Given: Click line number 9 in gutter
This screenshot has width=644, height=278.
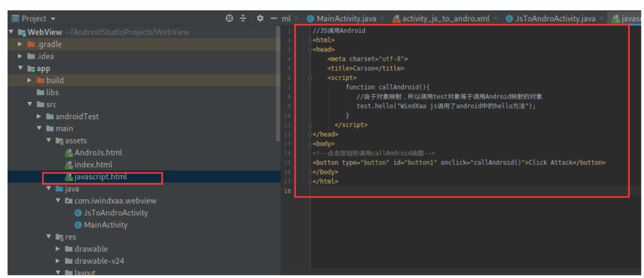Looking at the screenshot, I should click(x=289, y=106).
